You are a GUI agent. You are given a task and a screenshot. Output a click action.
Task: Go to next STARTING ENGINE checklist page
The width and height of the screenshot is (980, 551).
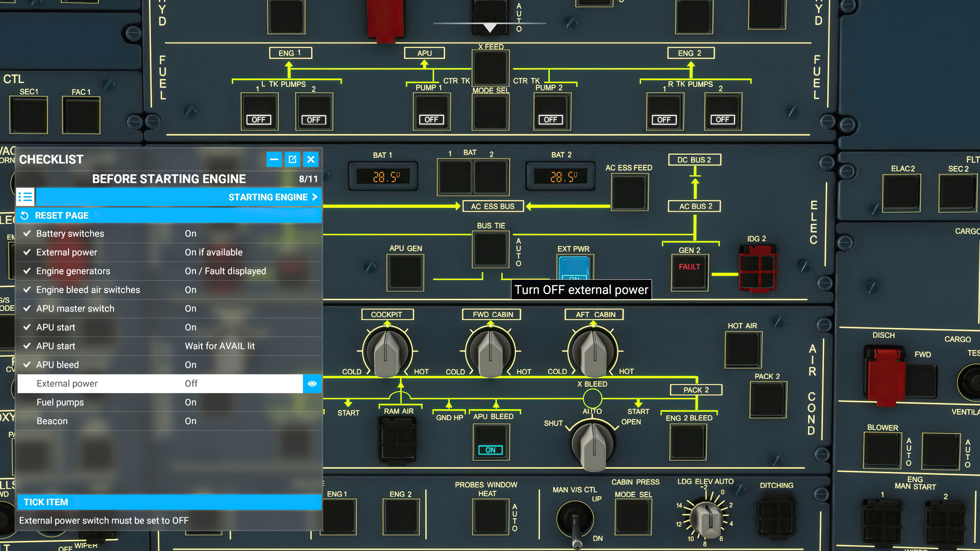pos(272,197)
